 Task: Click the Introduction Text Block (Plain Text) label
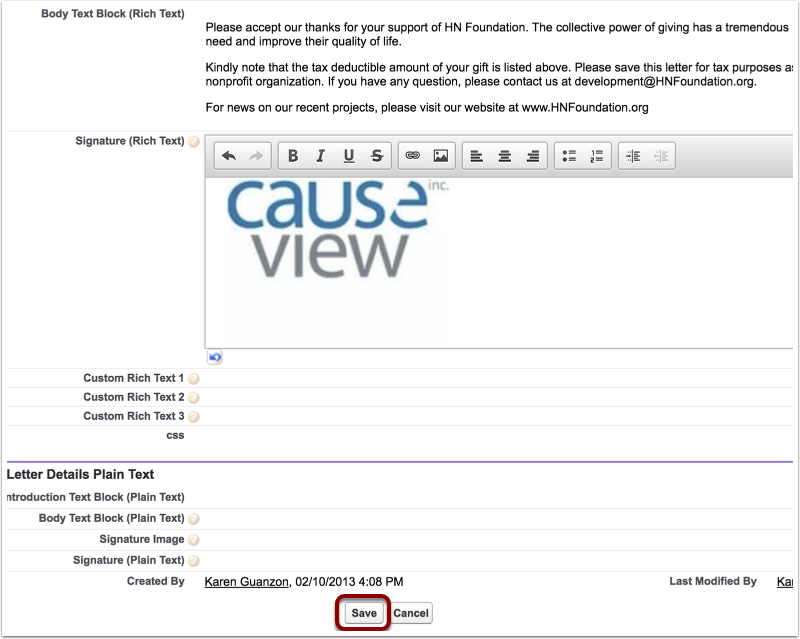coord(95,497)
